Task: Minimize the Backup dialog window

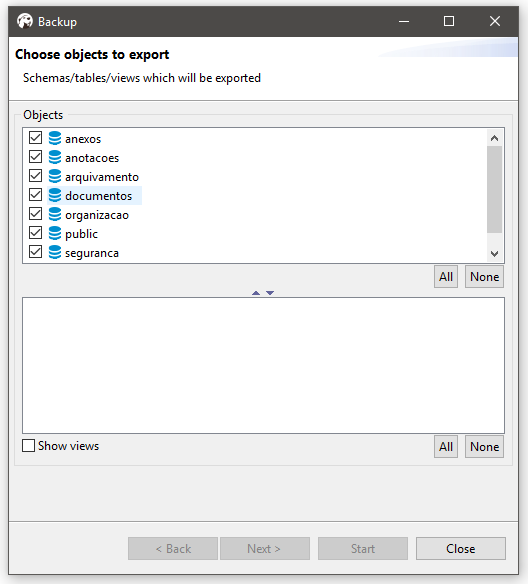Action: pos(404,21)
